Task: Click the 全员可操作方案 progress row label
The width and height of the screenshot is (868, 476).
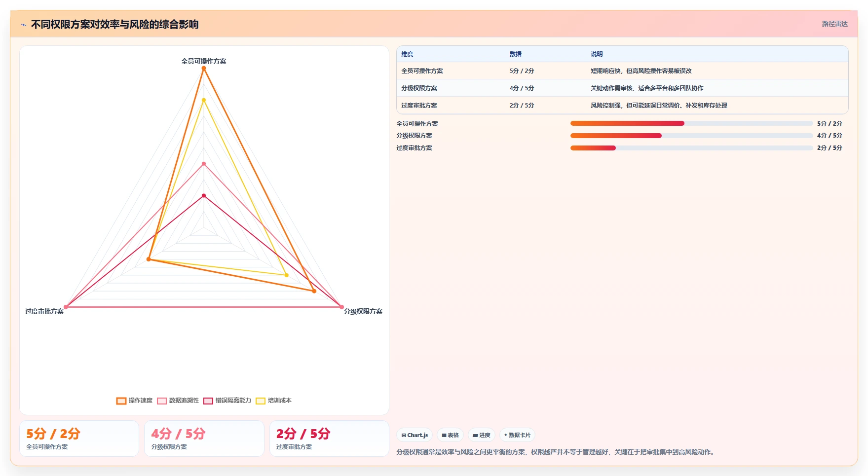Action: click(417, 124)
